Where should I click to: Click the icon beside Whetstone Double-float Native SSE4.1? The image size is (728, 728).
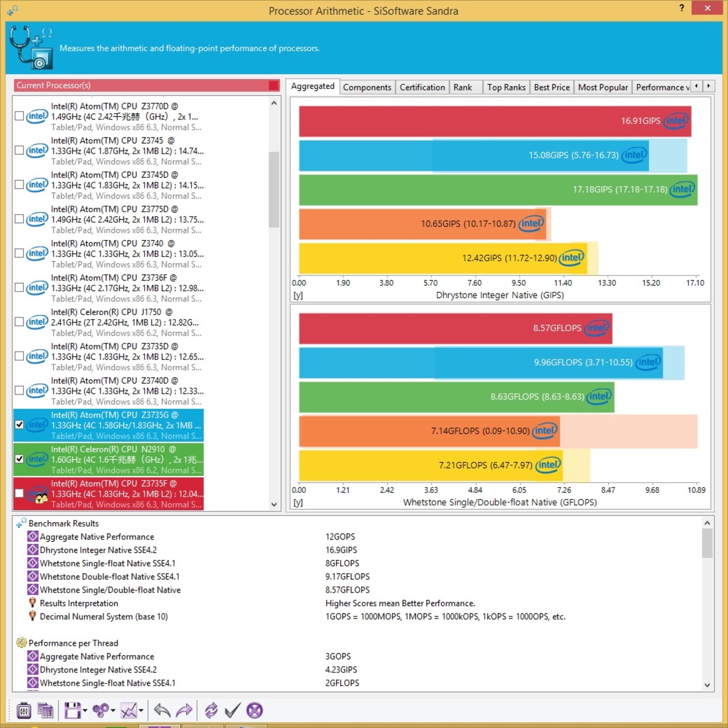coord(32,577)
